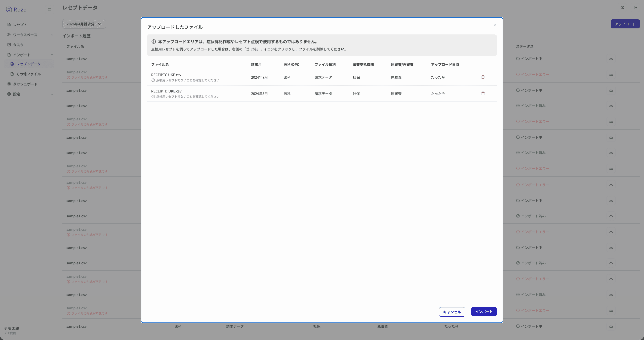Click the キャンセル button
This screenshot has width=644, height=340.
pos(452,312)
